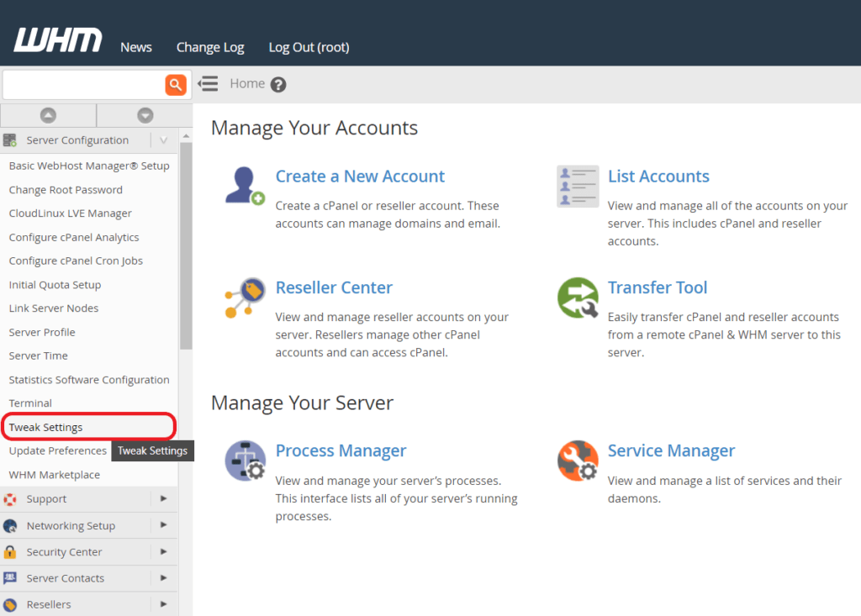The width and height of the screenshot is (861, 616).
Task: Select CloudLinux LVE Manager
Action: click(x=71, y=213)
